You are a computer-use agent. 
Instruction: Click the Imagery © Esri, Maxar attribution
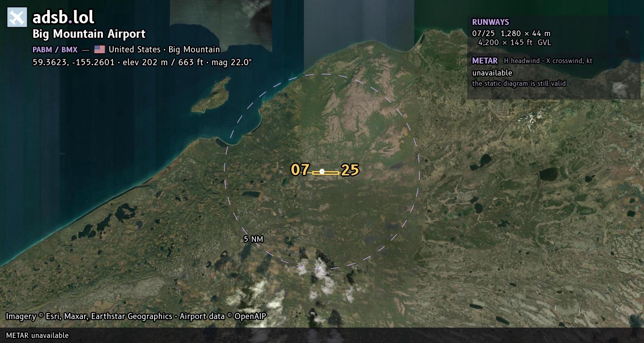click(136, 316)
